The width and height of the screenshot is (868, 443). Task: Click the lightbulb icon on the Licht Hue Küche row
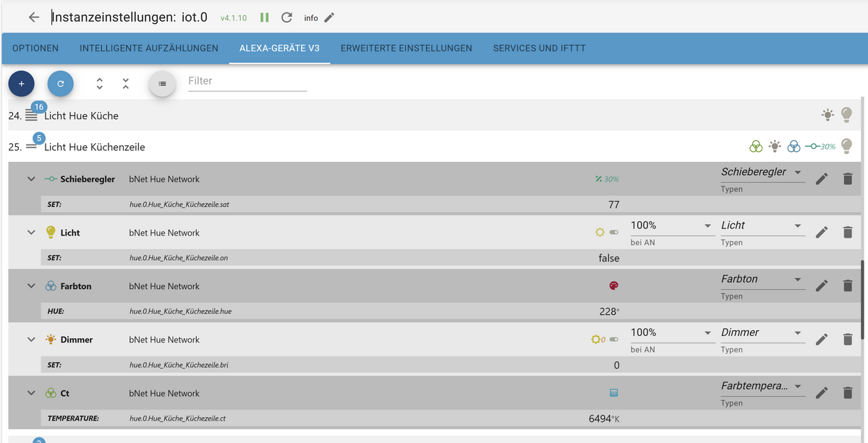(846, 113)
